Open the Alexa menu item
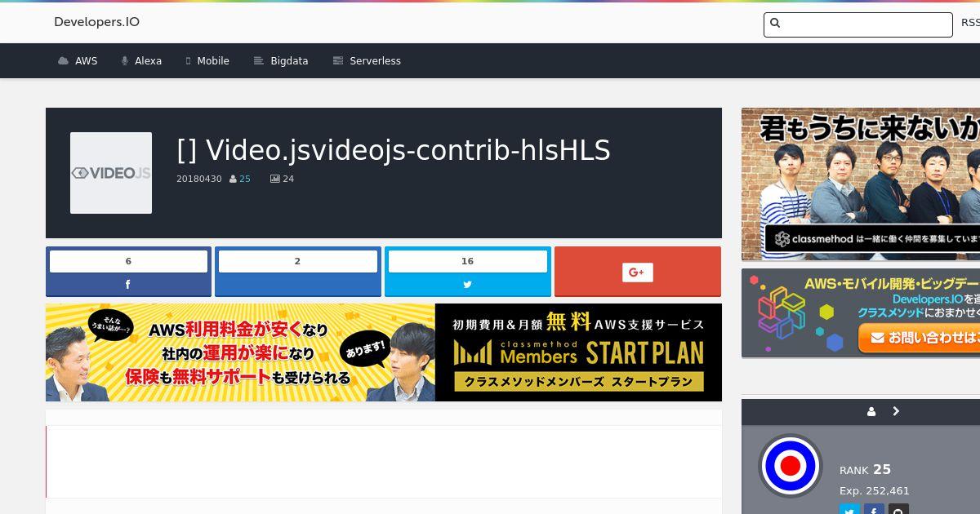 pyautogui.click(x=141, y=61)
